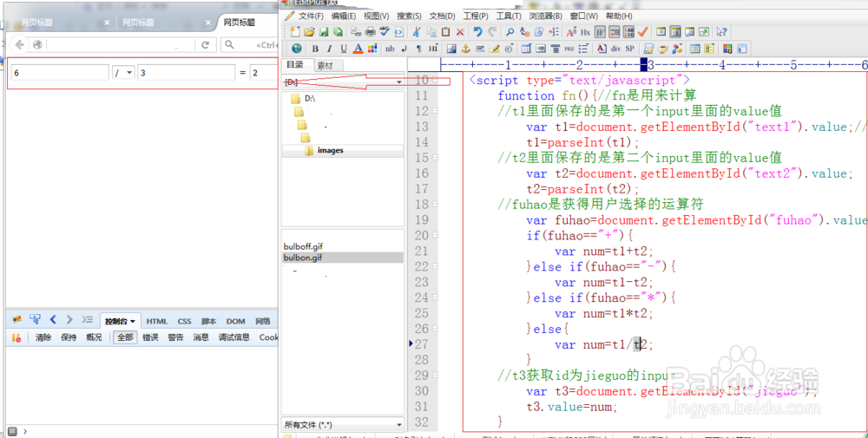The image size is (868, 438).
Task: Open the Firebug bug icon menu
Action: (17, 319)
